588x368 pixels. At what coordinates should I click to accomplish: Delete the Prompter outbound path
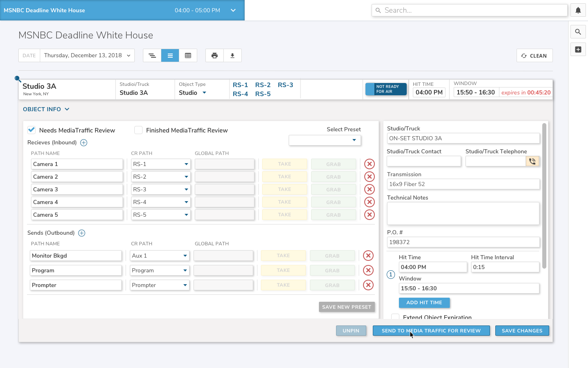pyautogui.click(x=368, y=285)
